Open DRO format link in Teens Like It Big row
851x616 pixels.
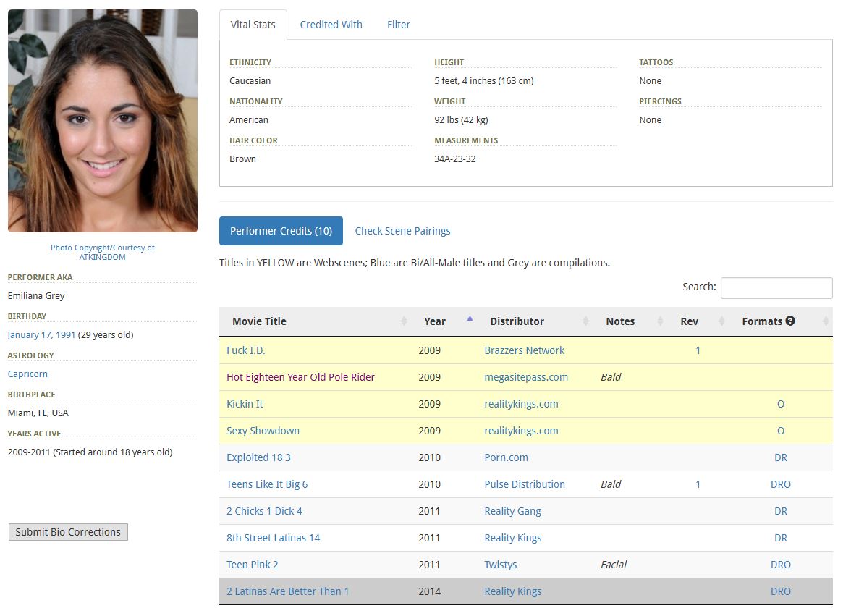click(x=780, y=484)
